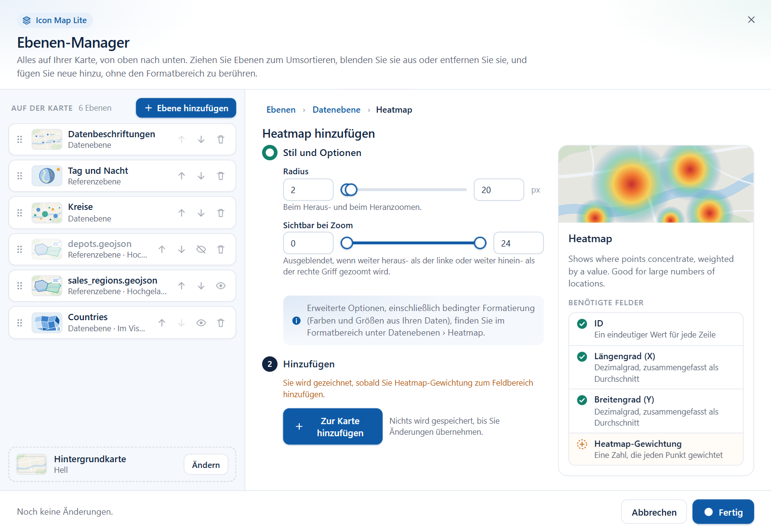Open the Datenebene breadcrumb link
Screen dimensions: 771x532
pyautogui.click(x=336, y=110)
